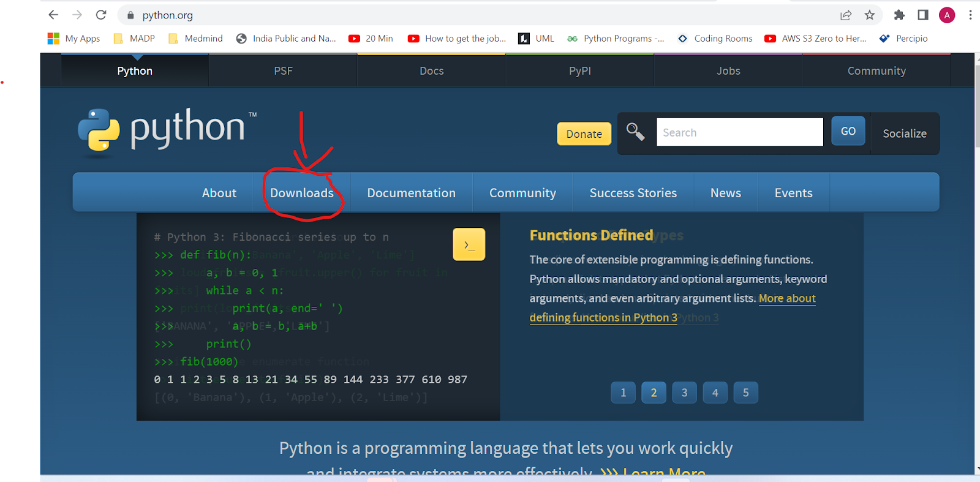
Task: Toggle the browser side panel icon
Action: click(923, 15)
